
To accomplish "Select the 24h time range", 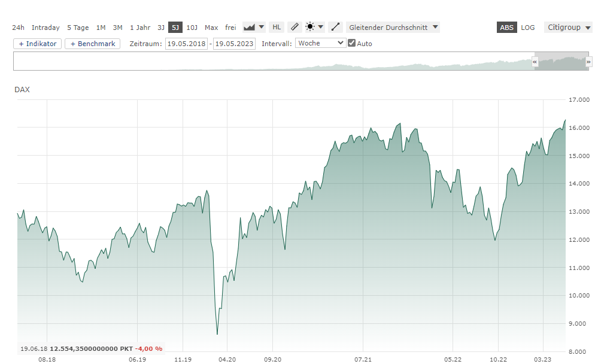I will pyautogui.click(x=18, y=28).
